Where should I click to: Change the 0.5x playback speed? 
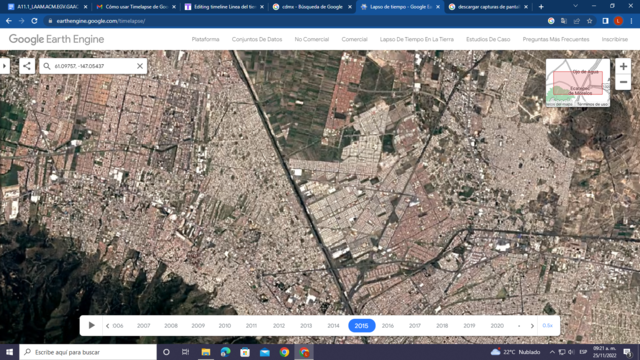(x=547, y=325)
